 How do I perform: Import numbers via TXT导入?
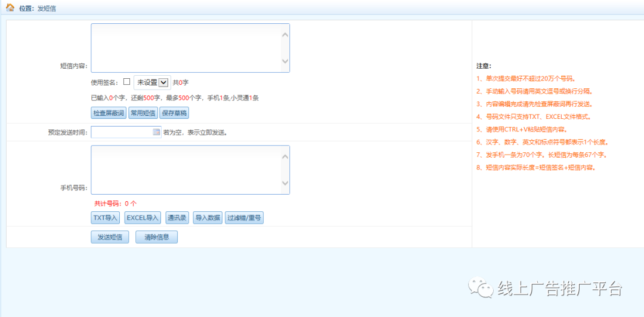106,217
